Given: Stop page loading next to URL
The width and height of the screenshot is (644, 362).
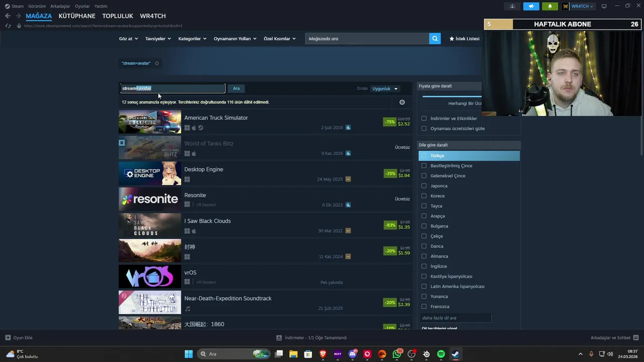Looking at the screenshot, I should [x=8, y=26].
